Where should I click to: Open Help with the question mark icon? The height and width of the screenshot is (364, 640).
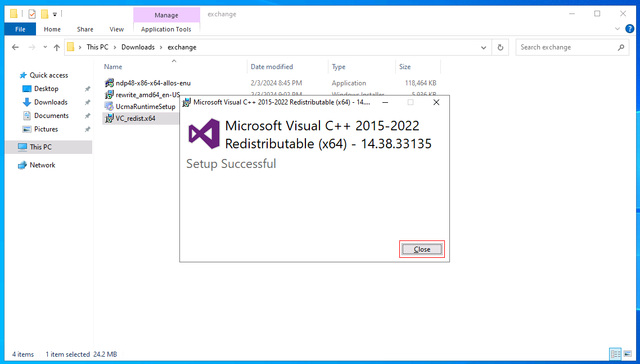(x=630, y=29)
